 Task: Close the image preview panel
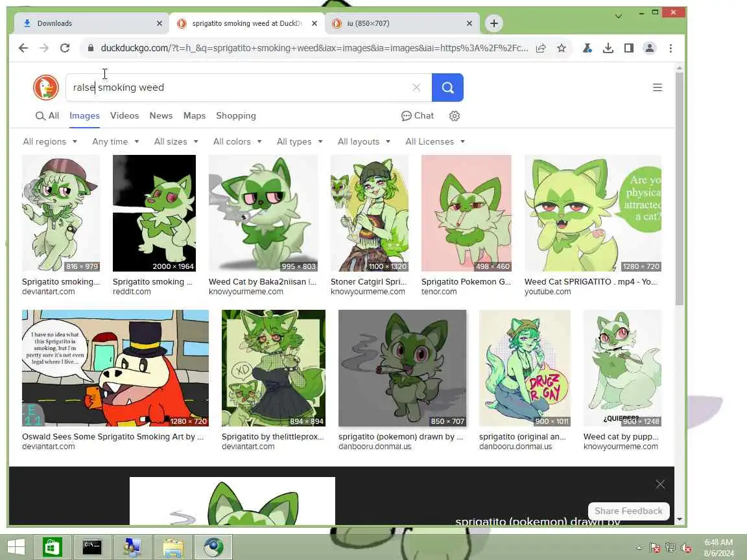click(x=660, y=484)
